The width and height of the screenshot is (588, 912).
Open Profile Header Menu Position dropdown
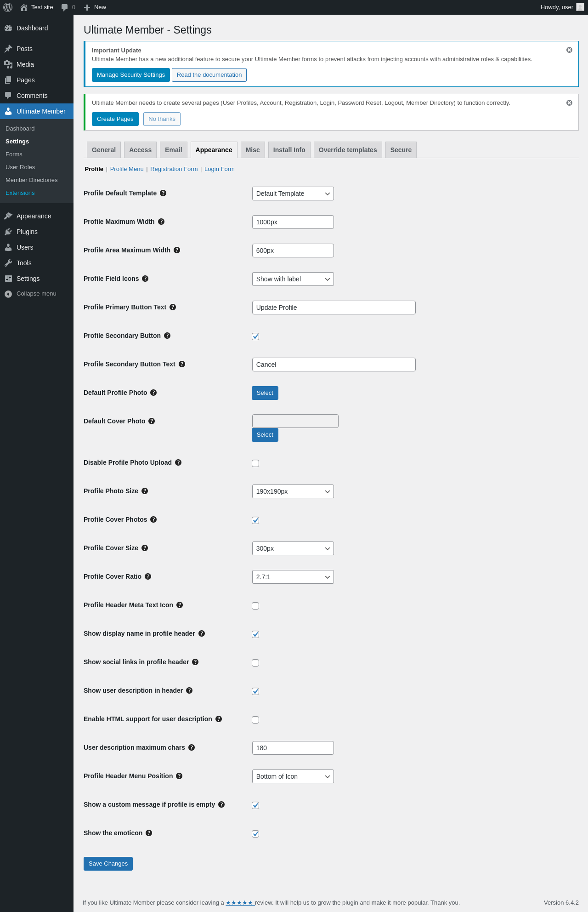click(293, 776)
